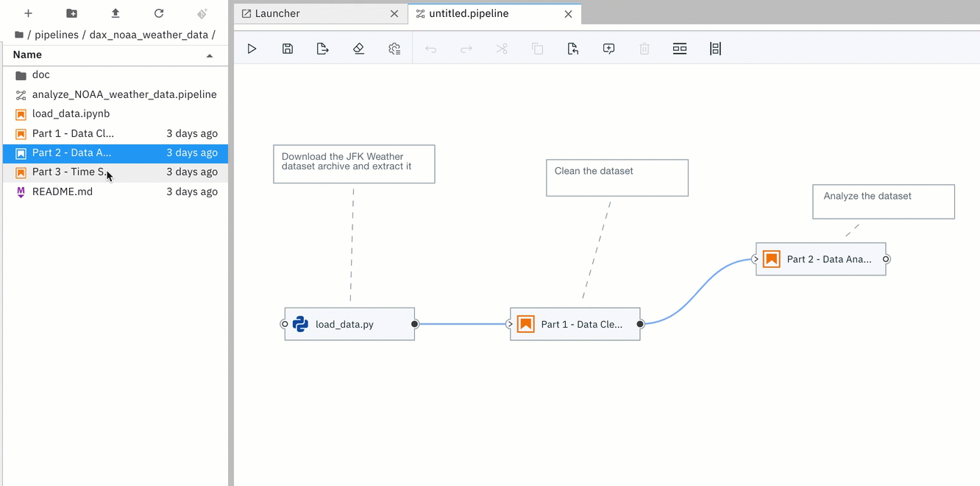Create a new launcher with plus icon

pos(28,13)
